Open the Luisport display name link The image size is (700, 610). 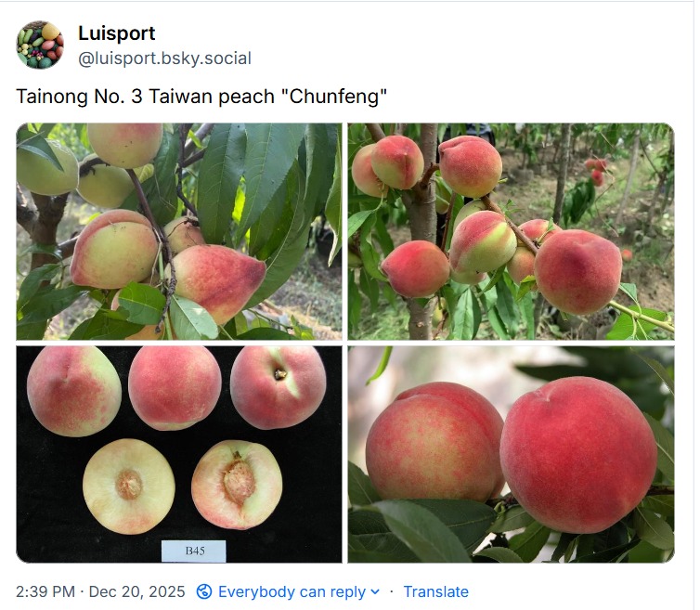click(117, 33)
